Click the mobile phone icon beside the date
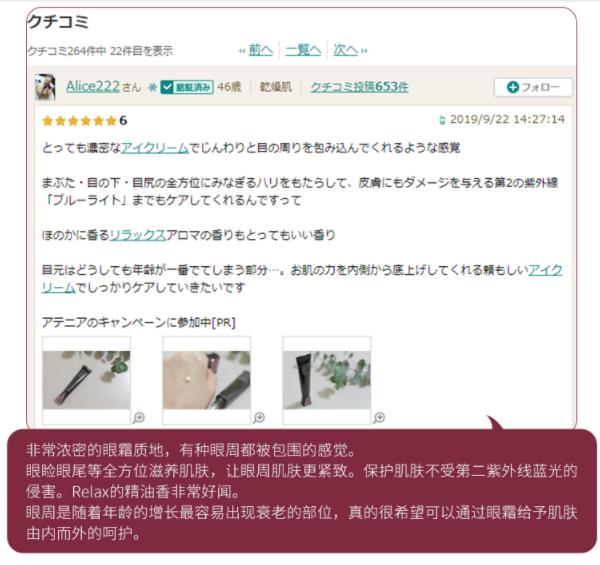The height and width of the screenshot is (565, 600). pos(442,120)
